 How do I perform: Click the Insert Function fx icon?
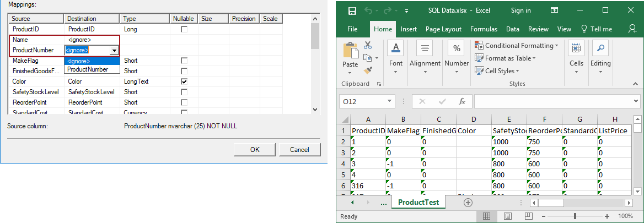[462, 101]
